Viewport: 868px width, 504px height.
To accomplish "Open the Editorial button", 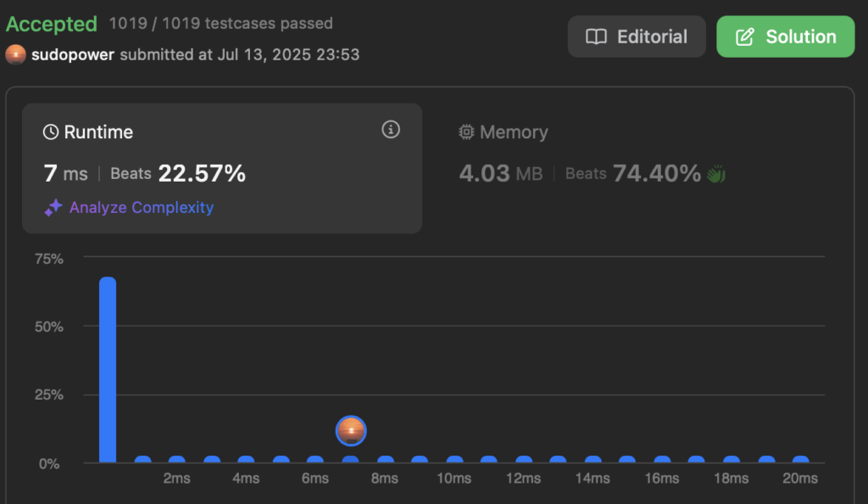I will point(637,36).
